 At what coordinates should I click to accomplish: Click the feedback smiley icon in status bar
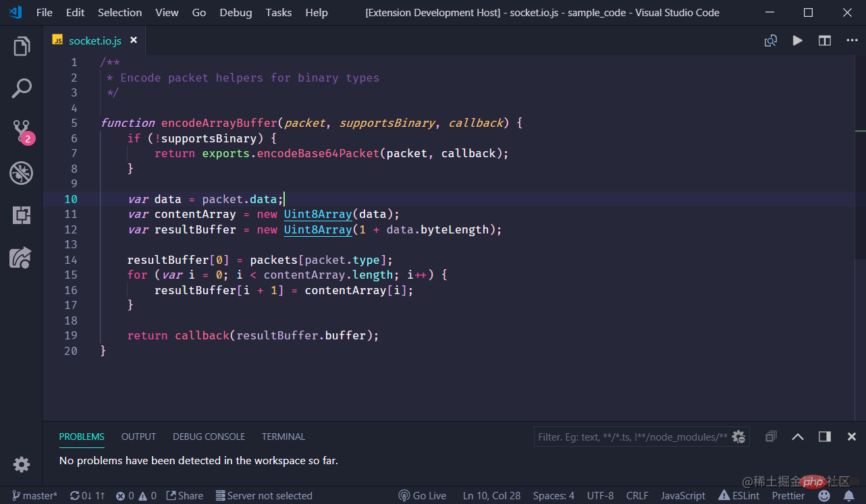click(x=824, y=496)
